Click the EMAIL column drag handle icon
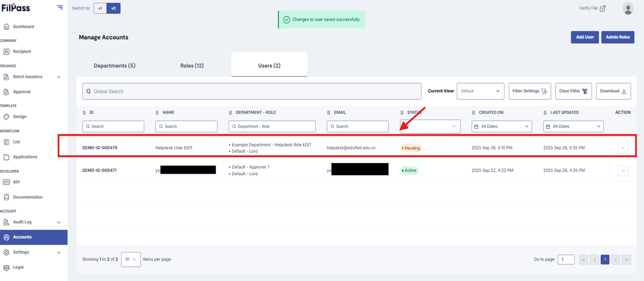The image size is (644, 281). click(328, 113)
